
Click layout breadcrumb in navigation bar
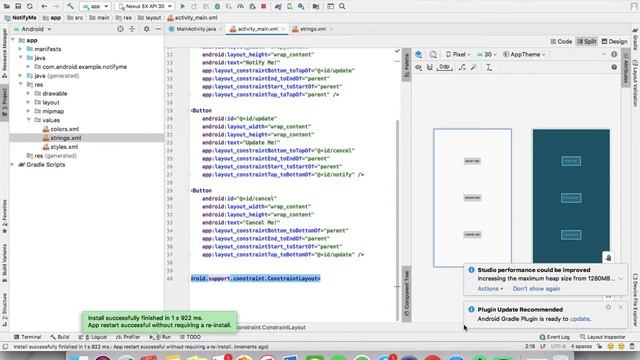(x=150, y=18)
